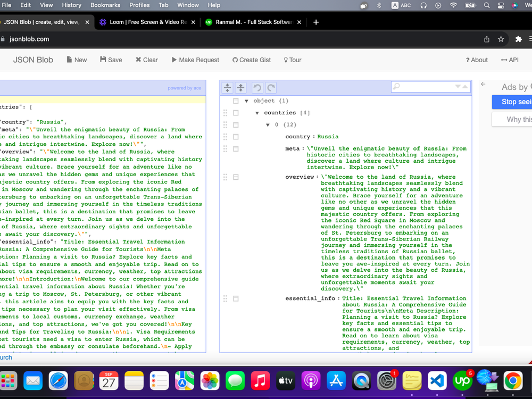Collapse all nodes in the JSON viewer

(x=240, y=87)
